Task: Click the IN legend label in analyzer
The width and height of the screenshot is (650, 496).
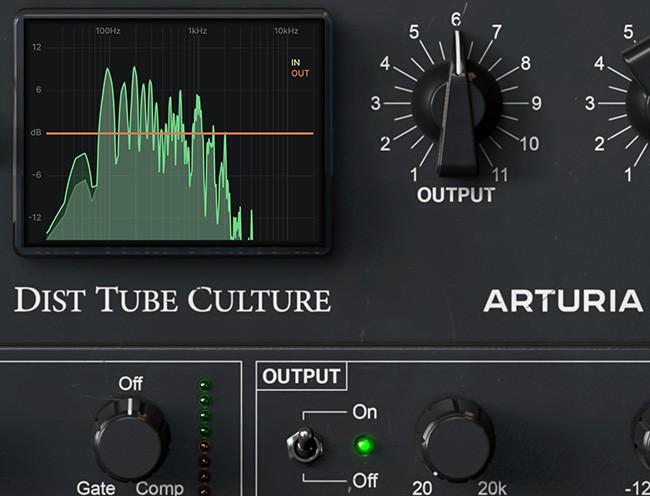Action: click(x=296, y=63)
